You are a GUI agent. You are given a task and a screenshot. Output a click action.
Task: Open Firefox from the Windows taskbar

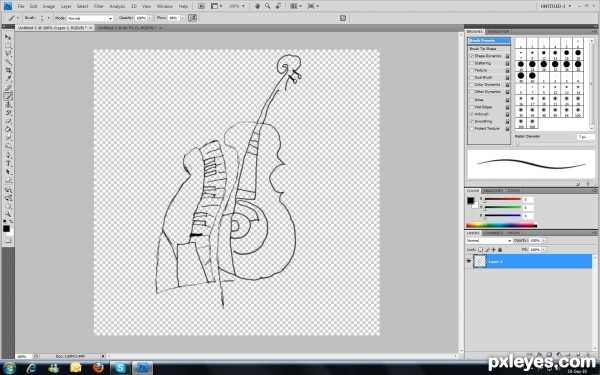tap(98, 368)
